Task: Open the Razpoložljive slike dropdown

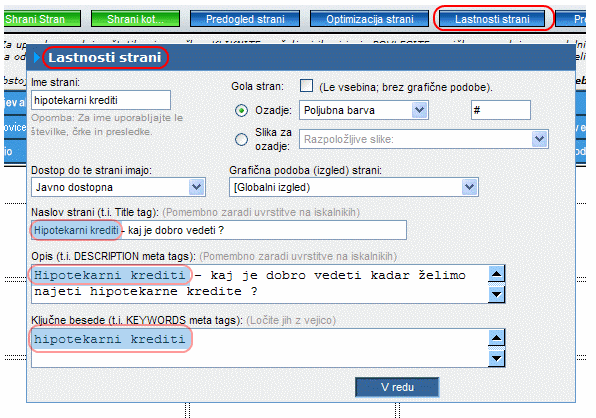Action: coord(424,139)
